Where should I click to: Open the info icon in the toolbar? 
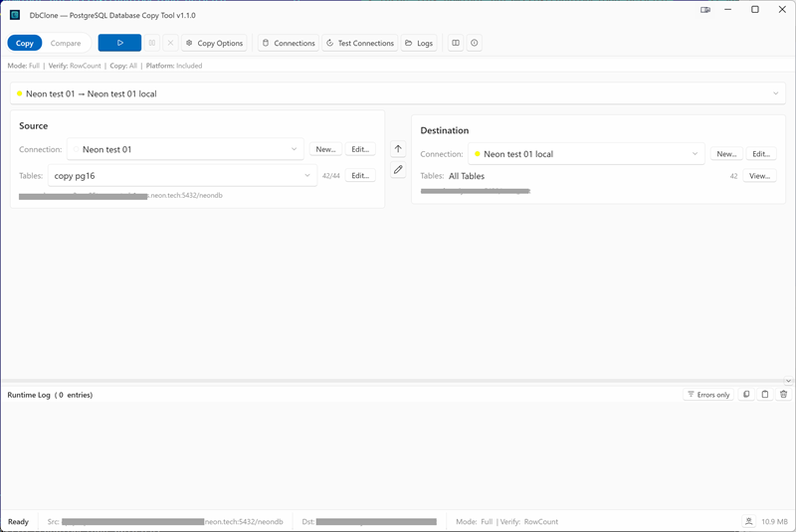(x=475, y=43)
